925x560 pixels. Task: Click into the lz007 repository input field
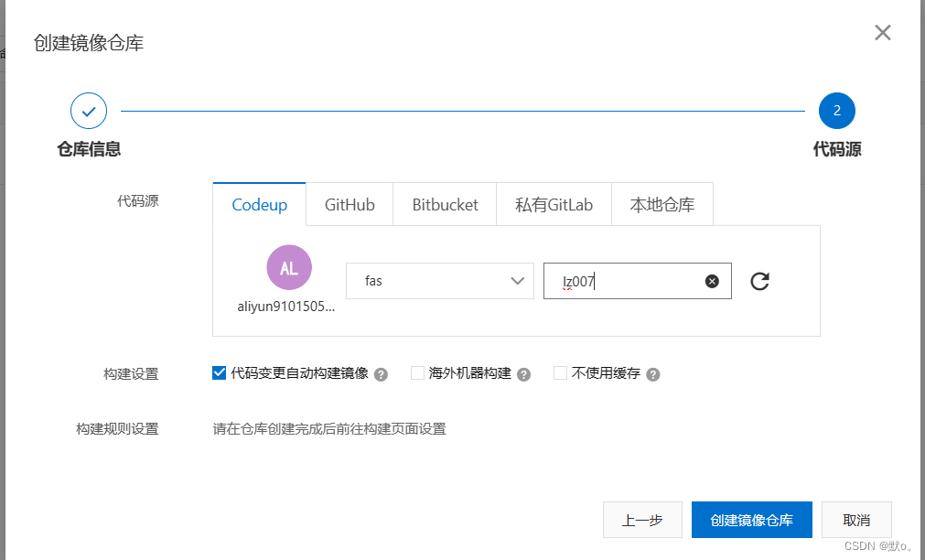631,281
